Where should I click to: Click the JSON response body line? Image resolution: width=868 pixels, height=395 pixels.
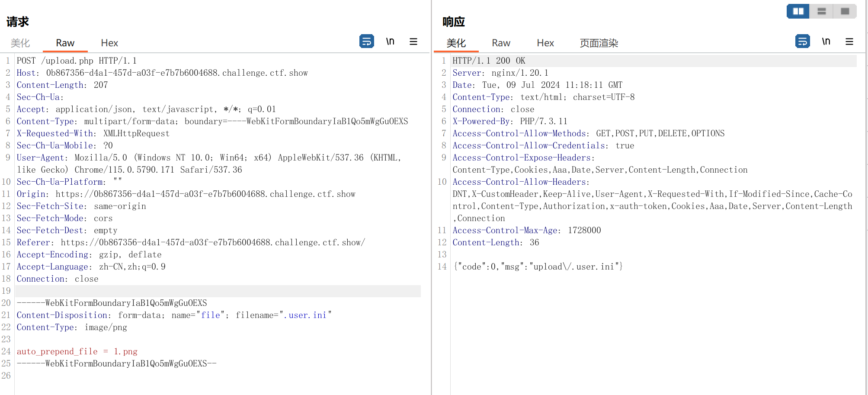click(538, 267)
